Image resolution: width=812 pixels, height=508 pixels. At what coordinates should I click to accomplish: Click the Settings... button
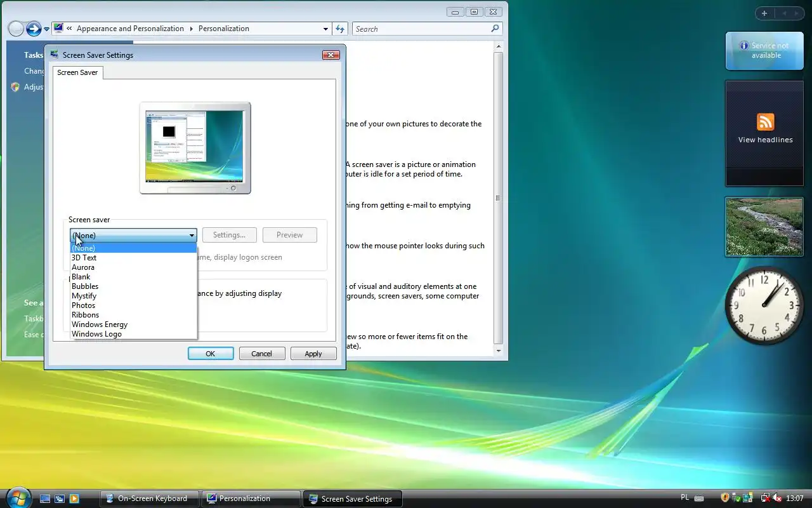tap(229, 235)
